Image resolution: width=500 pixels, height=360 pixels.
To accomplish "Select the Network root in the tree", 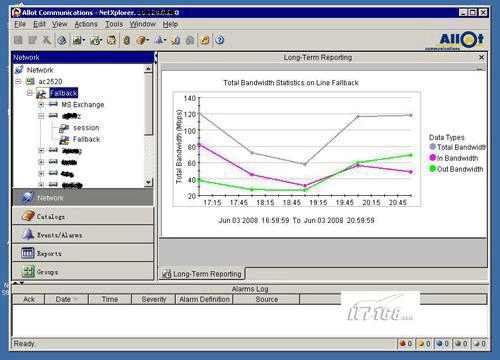I will (x=40, y=70).
